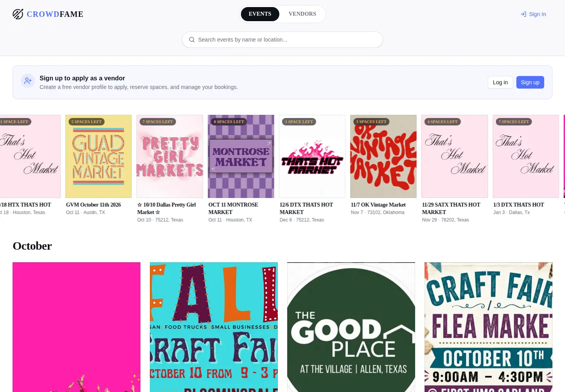Click the 5 SPACES LEFT badge
Screen dimensions: 565x392
86,122
